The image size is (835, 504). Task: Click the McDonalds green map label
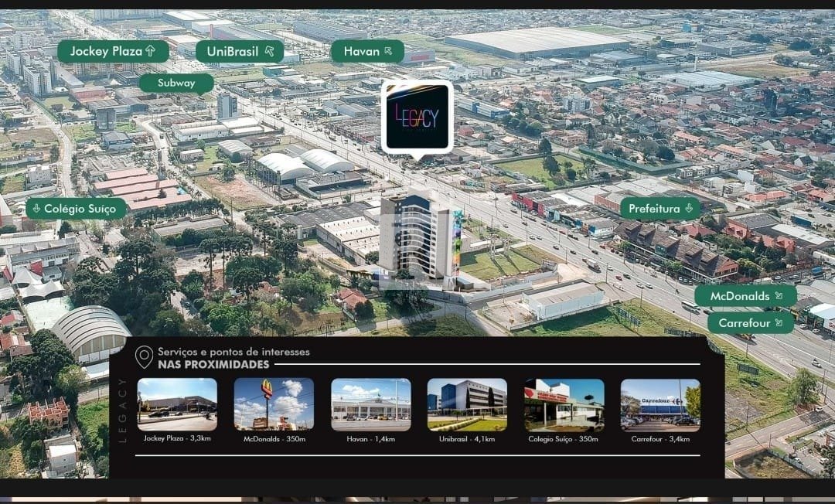745,296
